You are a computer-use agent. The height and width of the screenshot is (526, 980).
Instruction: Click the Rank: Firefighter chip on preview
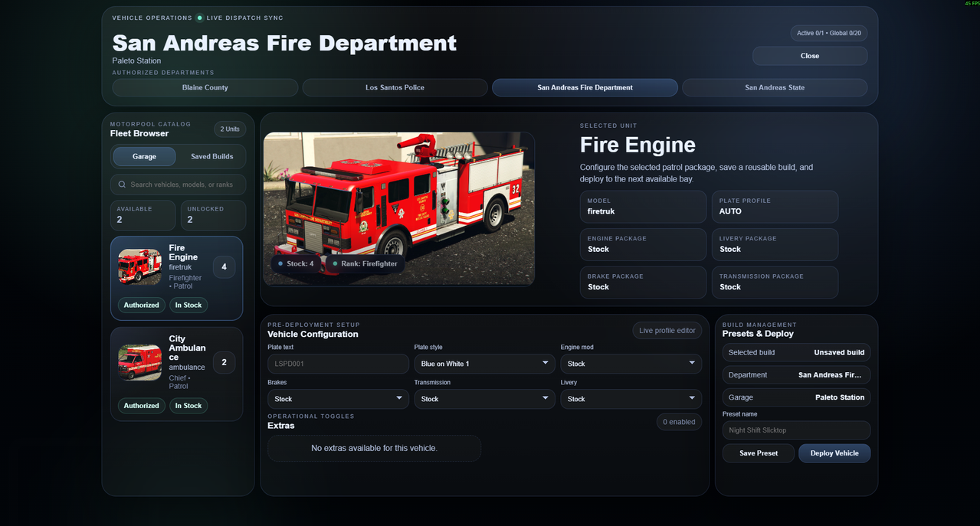pyautogui.click(x=365, y=263)
